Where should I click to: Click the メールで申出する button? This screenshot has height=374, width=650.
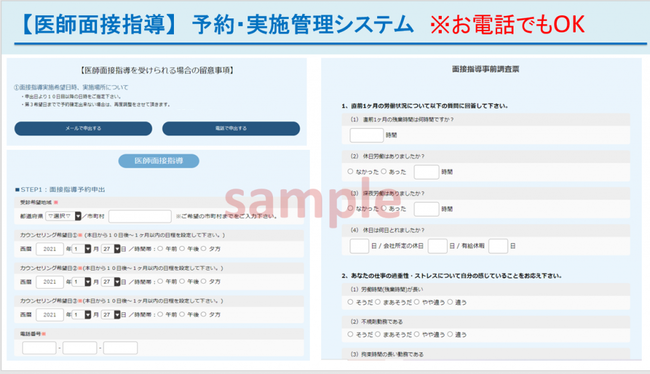pyautogui.click(x=83, y=129)
